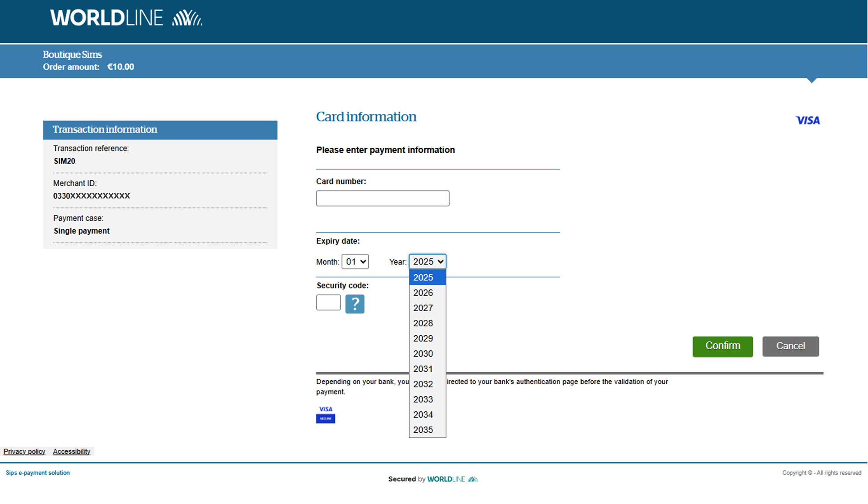The width and height of the screenshot is (868, 504).
Task: Open the Accessibility link
Action: click(72, 451)
